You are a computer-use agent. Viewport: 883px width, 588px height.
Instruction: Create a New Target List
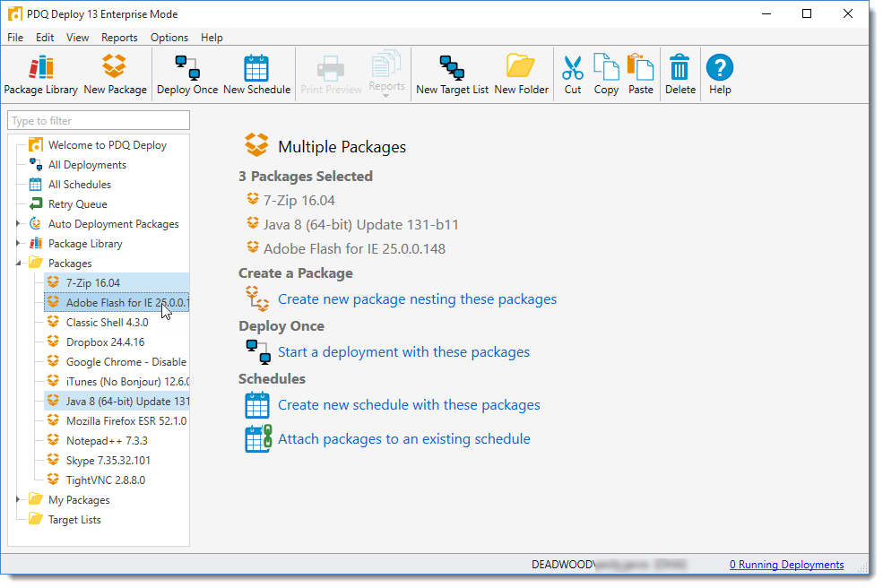pyautogui.click(x=451, y=73)
